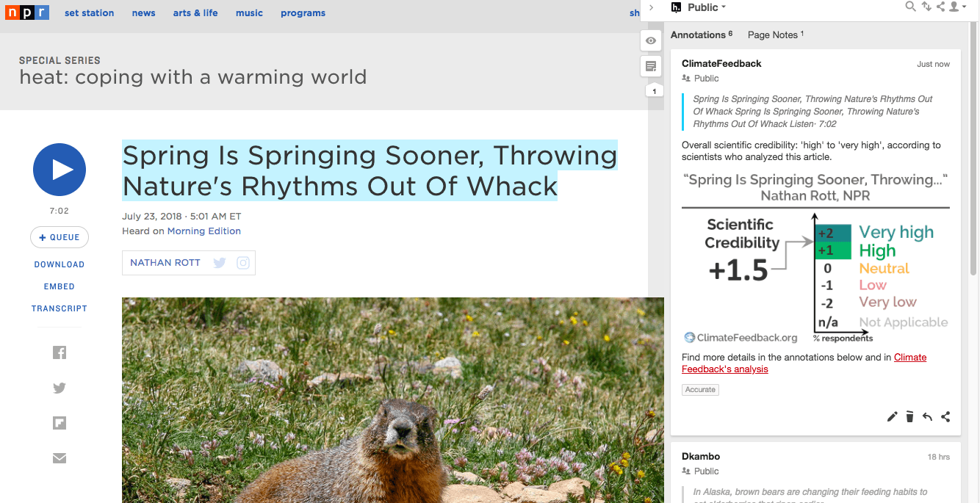Reply to the ClimateFeedback annotation
The height and width of the screenshot is (503, 980).
point(927,417)
